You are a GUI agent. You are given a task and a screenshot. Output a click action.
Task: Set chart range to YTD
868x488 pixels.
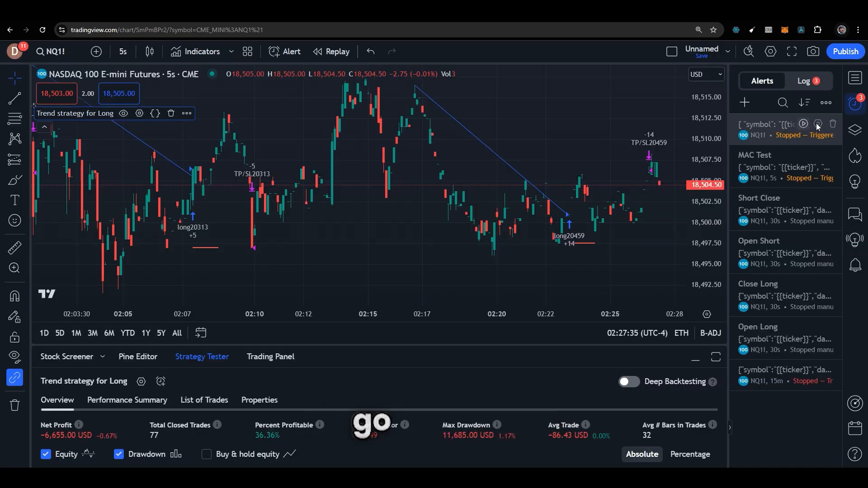pos(127,333)
